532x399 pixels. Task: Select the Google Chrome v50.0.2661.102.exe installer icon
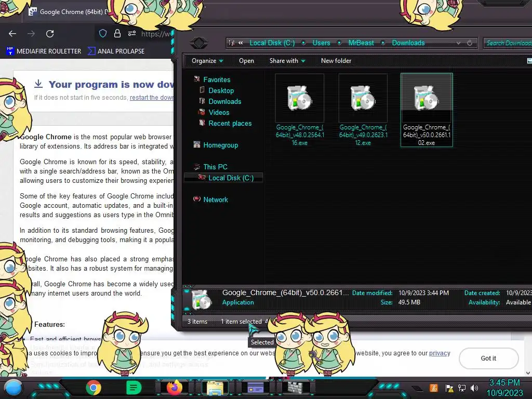point(427,110)
